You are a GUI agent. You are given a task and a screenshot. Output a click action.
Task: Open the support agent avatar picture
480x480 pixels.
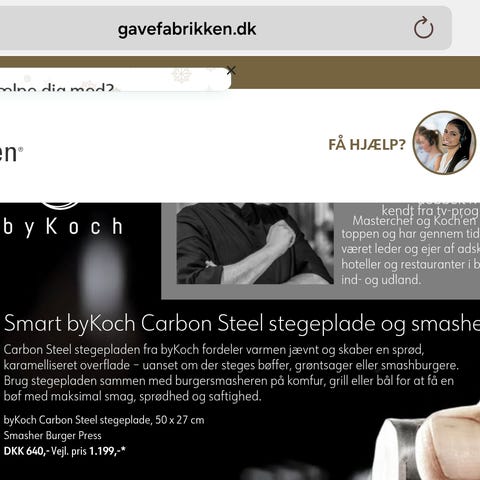444,143
